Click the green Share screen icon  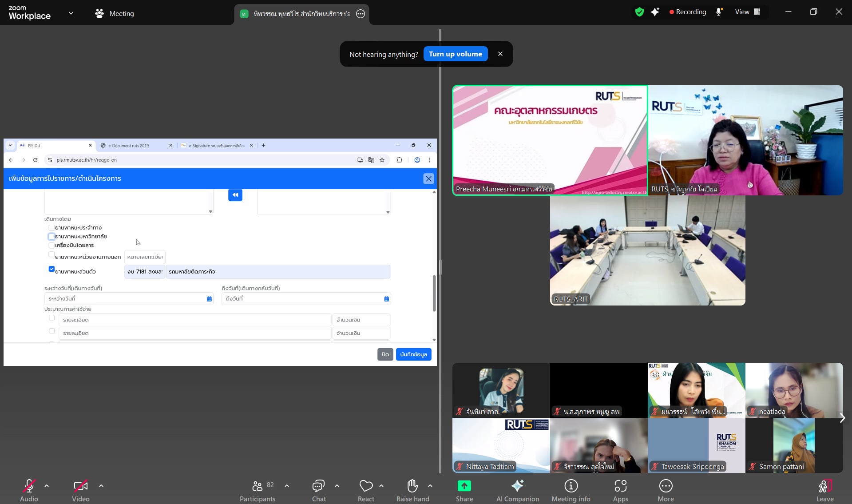click(464, 486)
